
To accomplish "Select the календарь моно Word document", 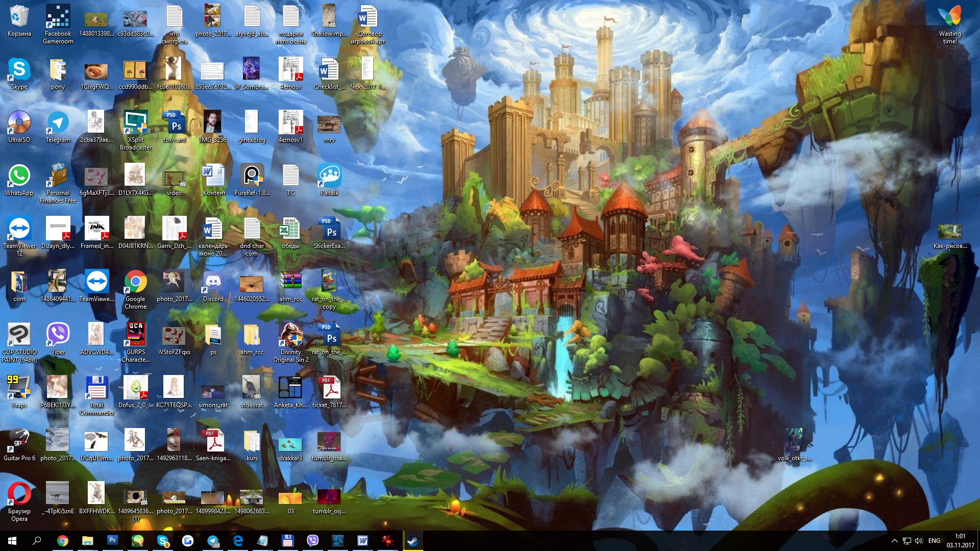I will click(x=213, y=237).
